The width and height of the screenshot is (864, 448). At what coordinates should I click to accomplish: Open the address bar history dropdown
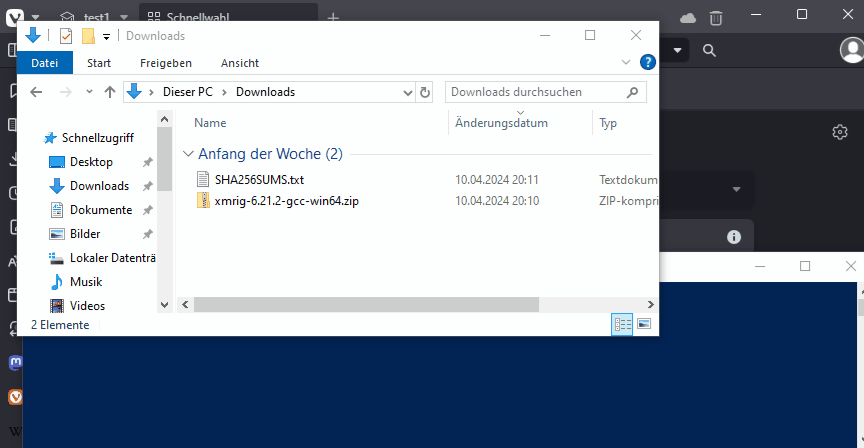tap(408, 93)
